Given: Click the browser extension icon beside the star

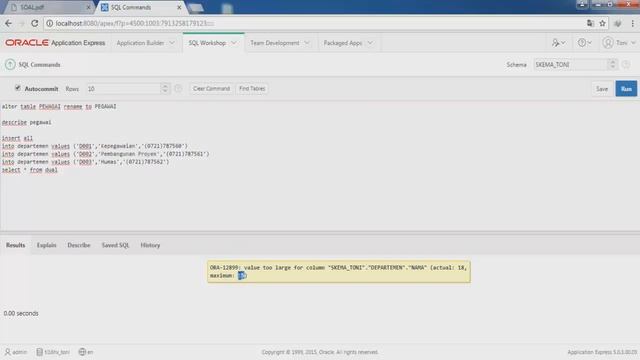Looking at the screenshot, I should coord(618,23).
